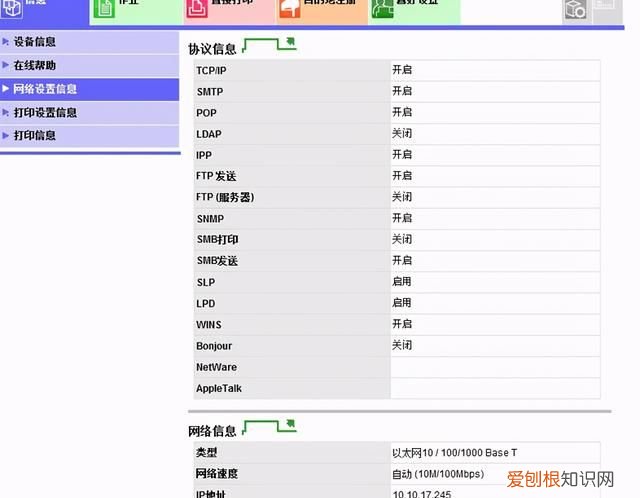The height and width of the screenshot is (498, 640).
Task: Select the POP protocol label
Action: click(x=206, y=113)
